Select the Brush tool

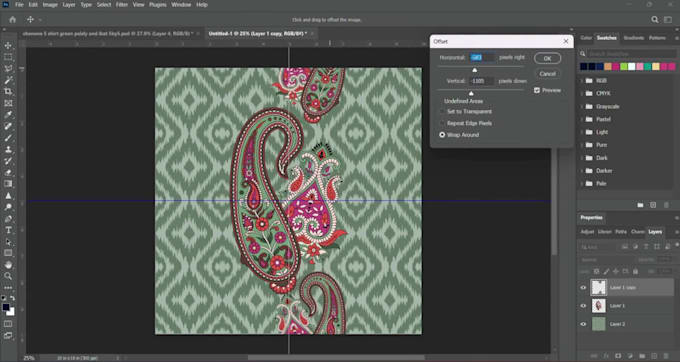coord(8,138)
